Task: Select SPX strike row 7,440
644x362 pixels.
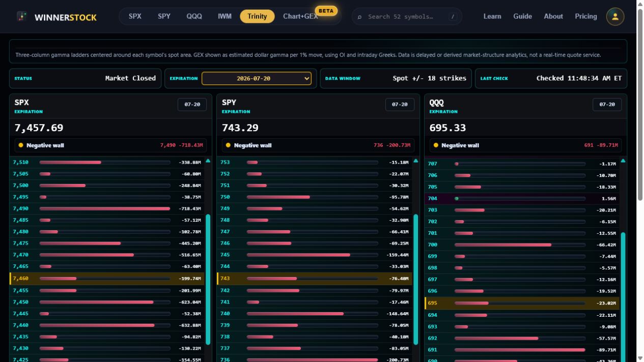Action: (x=107, y=325)
